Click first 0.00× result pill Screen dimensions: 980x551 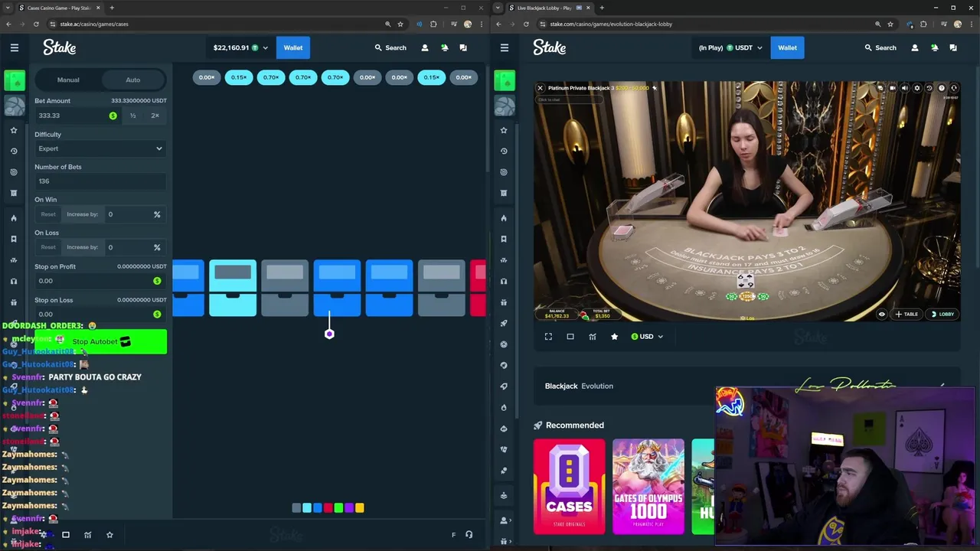[207, 77]
